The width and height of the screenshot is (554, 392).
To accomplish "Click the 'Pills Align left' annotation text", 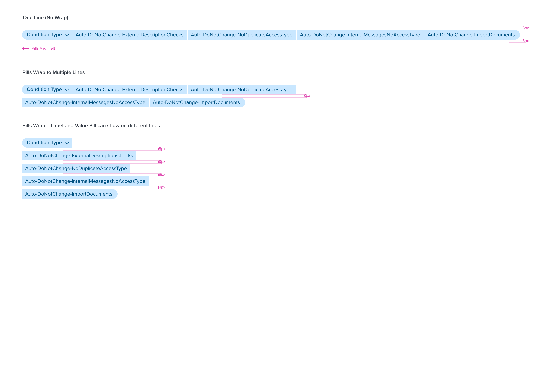I will point(43,48).
